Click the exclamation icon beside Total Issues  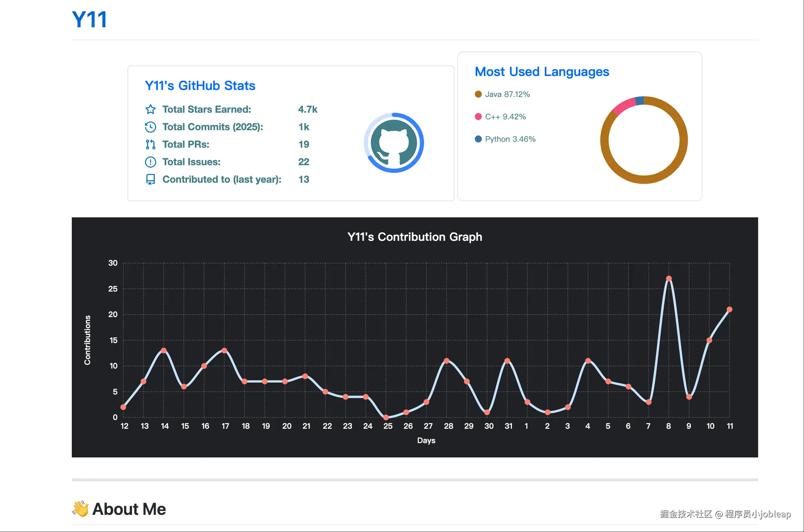pyautogui.click(x=151, y=162)
